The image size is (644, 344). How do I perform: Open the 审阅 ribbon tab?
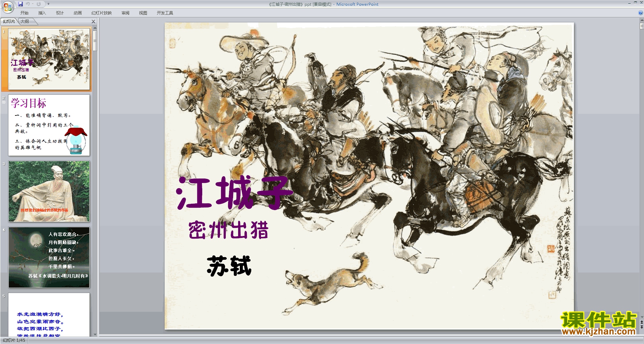(125, 13)
